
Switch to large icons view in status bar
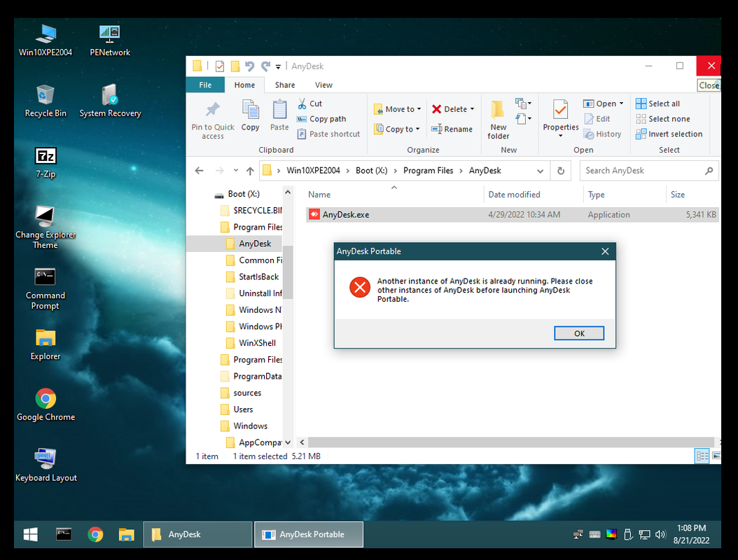716,456
